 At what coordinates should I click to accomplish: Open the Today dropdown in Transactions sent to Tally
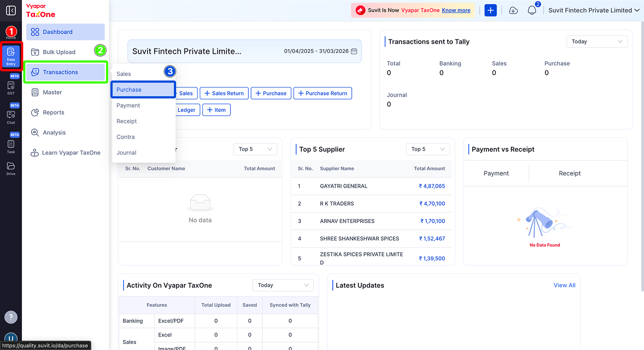click(597, 42)
